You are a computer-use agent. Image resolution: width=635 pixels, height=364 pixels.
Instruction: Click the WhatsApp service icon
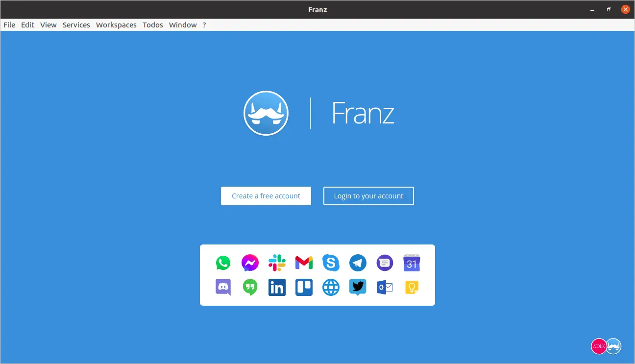[223, 263]
